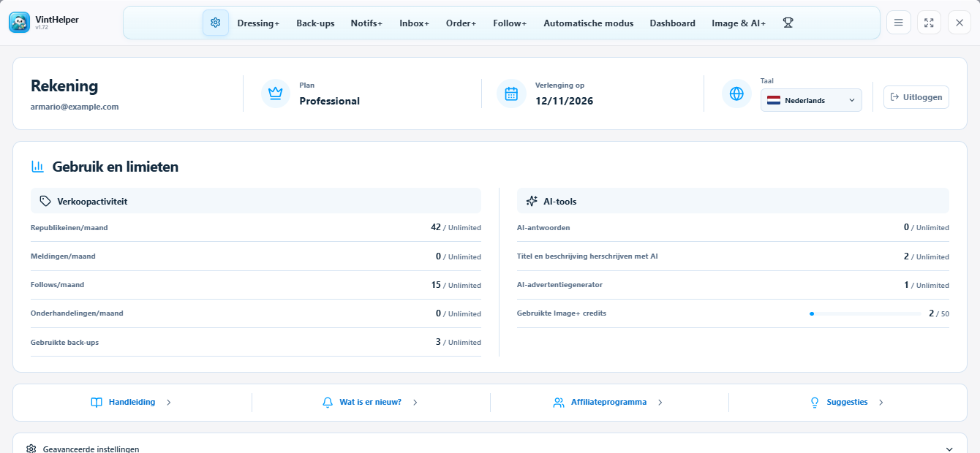Click the chevron after Wat is er nieuw?
980x453 pixels.
[x=415, y=403]
